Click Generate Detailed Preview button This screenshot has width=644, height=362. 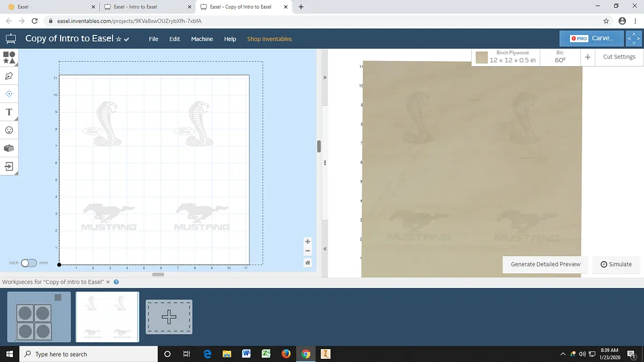pyautogui.click(x=545, y=264)
